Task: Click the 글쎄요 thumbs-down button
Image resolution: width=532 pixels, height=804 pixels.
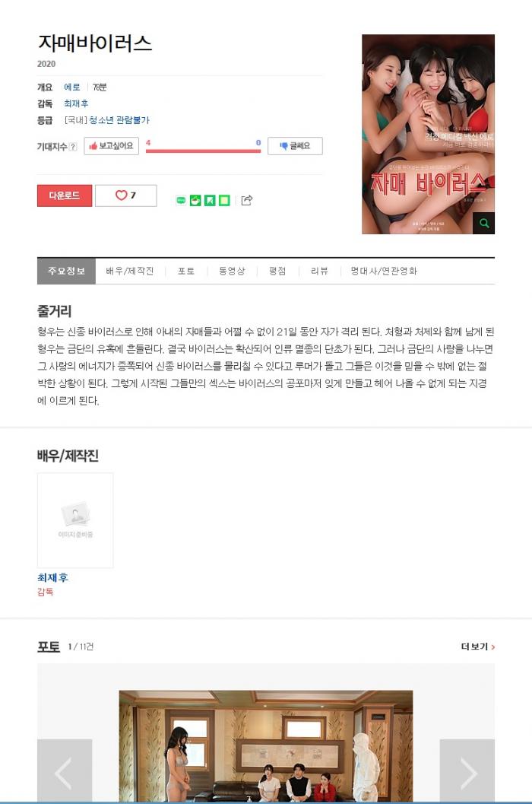Action: tap(295, 146)
